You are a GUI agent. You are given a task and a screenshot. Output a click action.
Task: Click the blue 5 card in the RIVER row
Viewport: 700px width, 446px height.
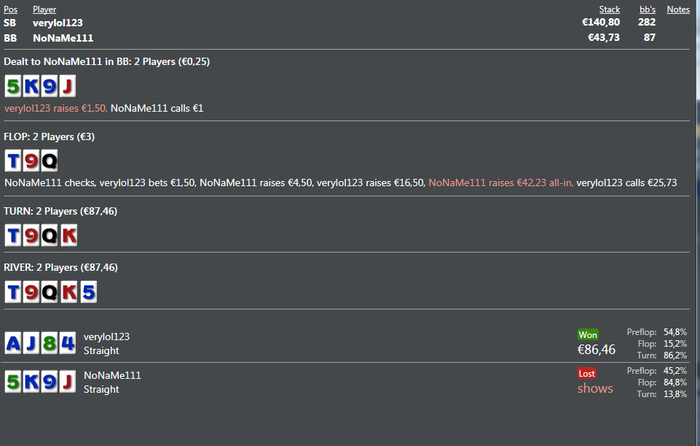tap(85, 292)
